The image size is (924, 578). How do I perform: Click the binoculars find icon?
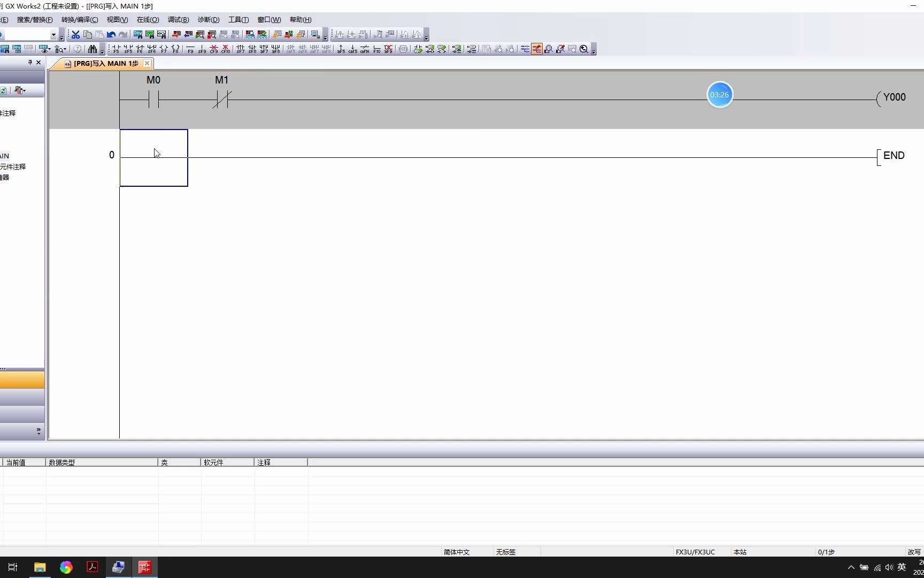coord(93,49)
